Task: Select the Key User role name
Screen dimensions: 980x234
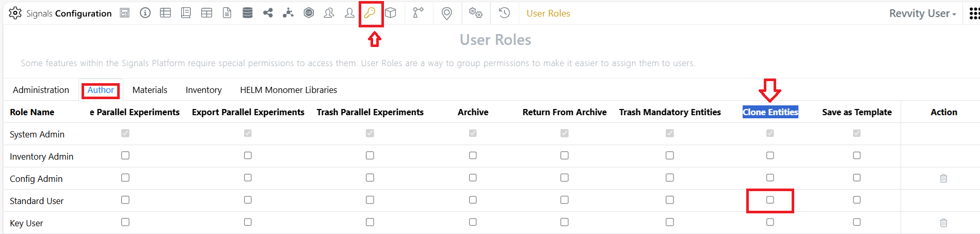Action: coord(26,223)
